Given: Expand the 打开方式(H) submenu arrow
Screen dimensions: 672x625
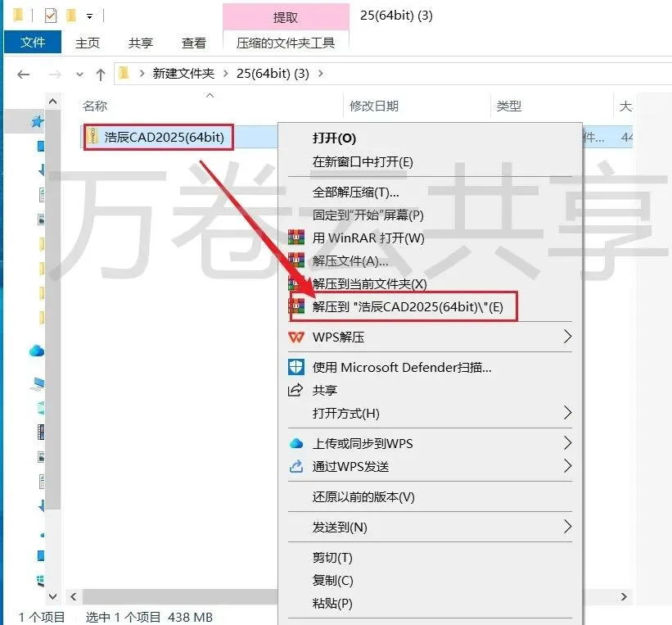Looking at the screenshot, I should [x=567, y=413].
